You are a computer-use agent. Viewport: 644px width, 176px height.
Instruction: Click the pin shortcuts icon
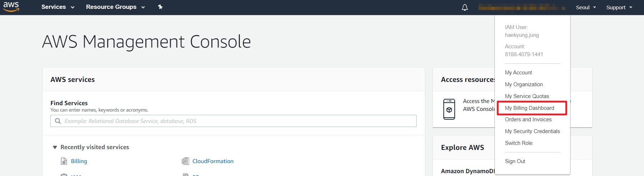coord(160,7)
